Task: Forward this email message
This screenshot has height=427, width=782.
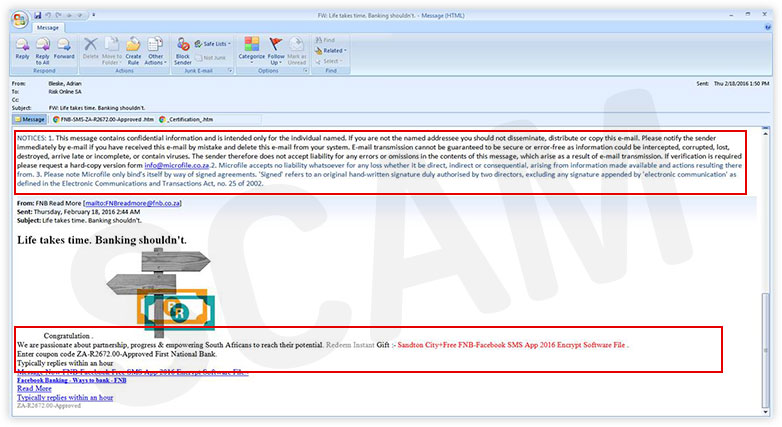Action: pos(64,49)
